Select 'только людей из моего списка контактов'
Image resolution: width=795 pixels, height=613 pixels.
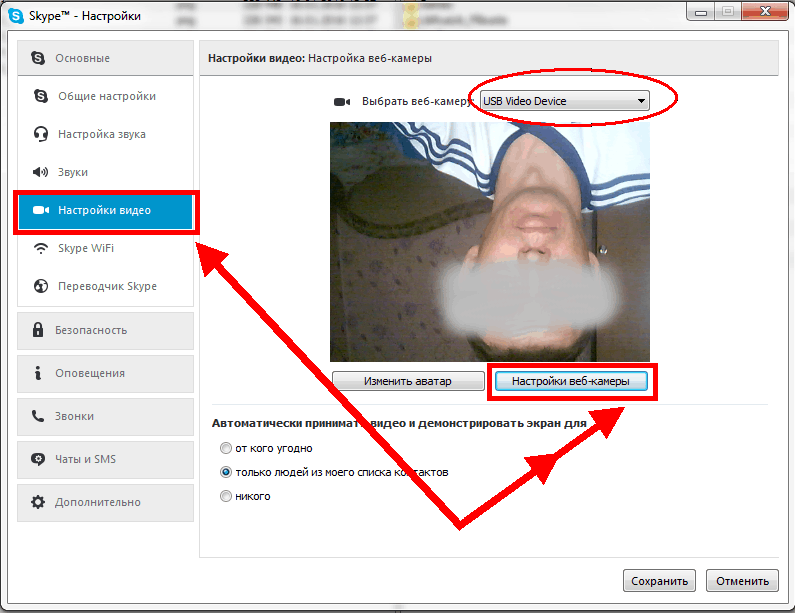point(226,472)
